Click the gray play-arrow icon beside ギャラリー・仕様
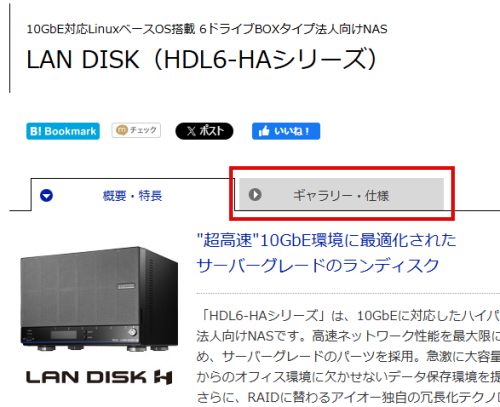Screen dimensions: 500x407 click(x=255, y=194)
